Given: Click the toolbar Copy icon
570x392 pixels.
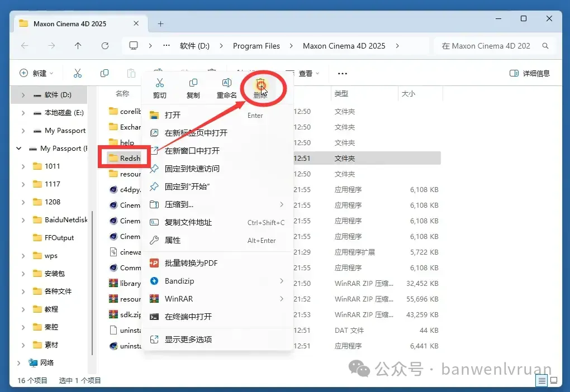Looking at the screenshot, I should point(104,73).
